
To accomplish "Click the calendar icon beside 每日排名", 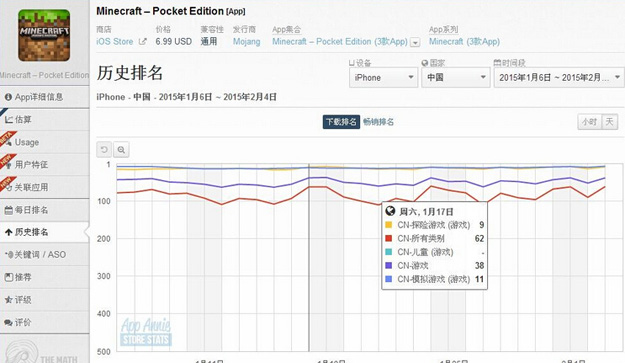I will (8, 210).
